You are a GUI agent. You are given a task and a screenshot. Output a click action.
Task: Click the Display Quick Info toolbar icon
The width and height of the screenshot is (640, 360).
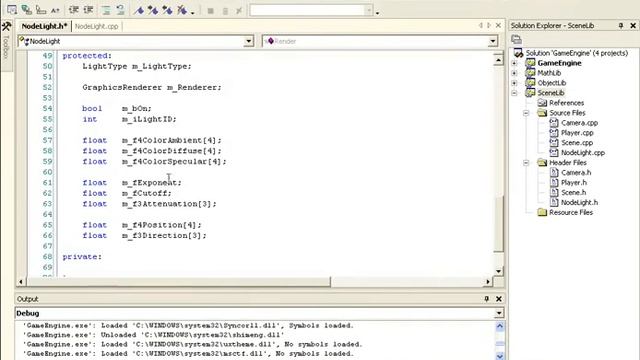(x=41, y=10)
